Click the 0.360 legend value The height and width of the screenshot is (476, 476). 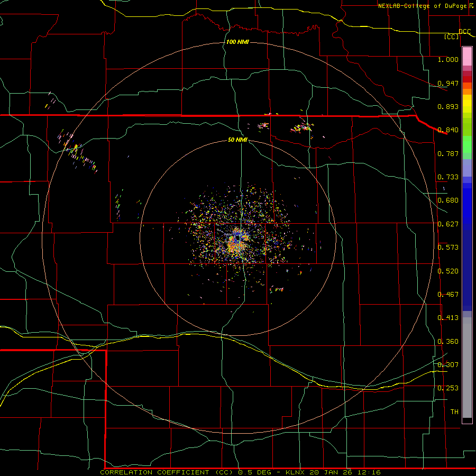(448, 342)
